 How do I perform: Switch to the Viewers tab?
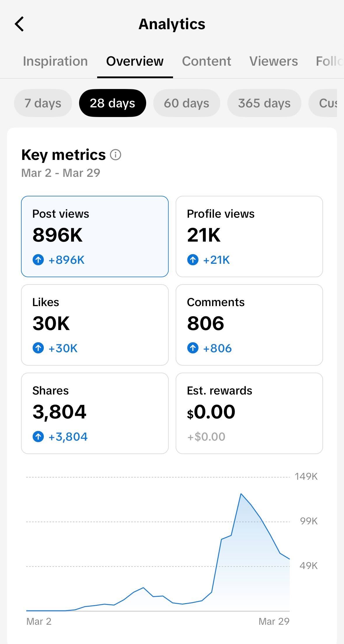[x=273, y=61]
